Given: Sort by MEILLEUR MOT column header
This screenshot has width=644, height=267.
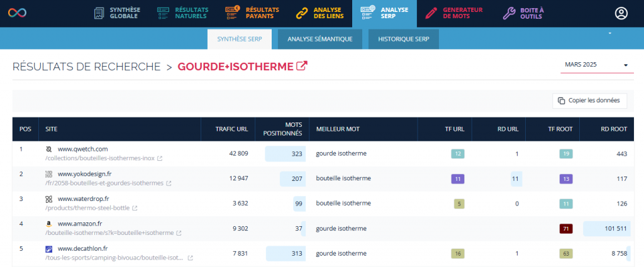Looking at the screenshot, I should point(364,129).
